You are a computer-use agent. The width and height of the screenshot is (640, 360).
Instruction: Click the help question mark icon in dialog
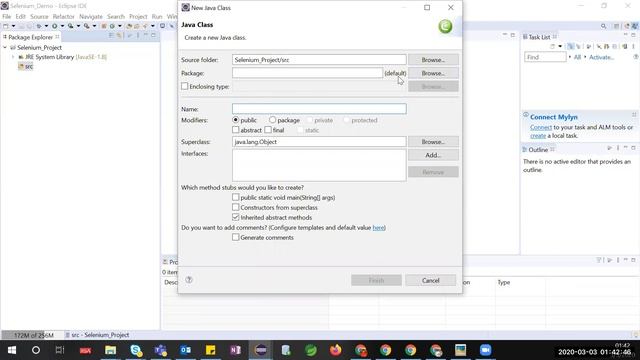[x=189, y=280]
